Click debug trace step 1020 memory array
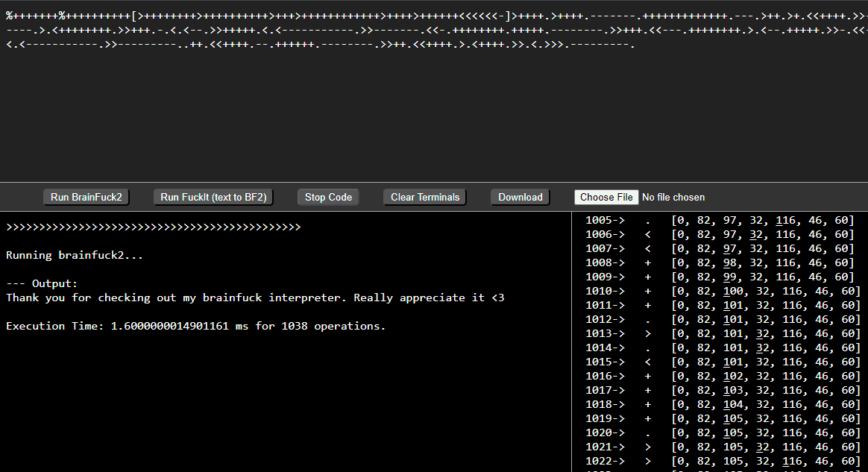Viewport: 868px width, 472px height. tap(766, 432)
